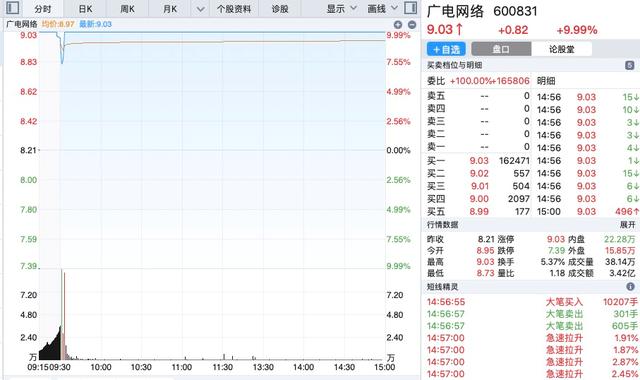The image size is (640, 380).
Task: Select the 卖一 order row
Action: [478, 147]
